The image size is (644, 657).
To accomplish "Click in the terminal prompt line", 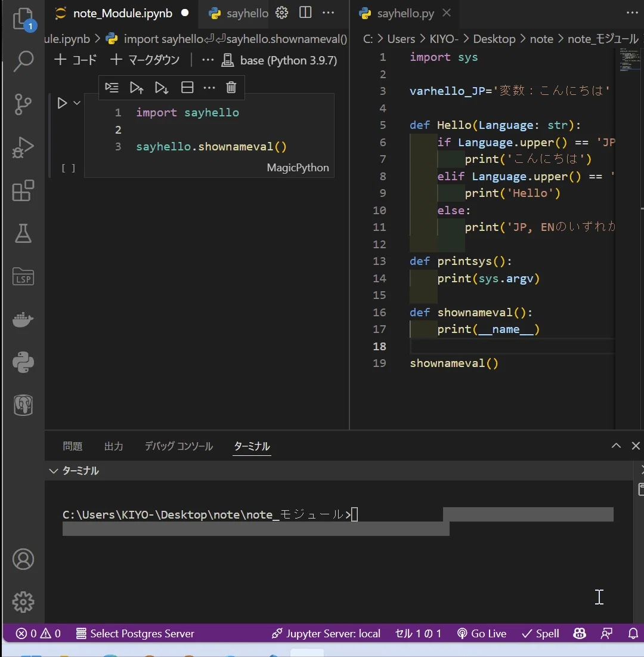I will 210,514.
